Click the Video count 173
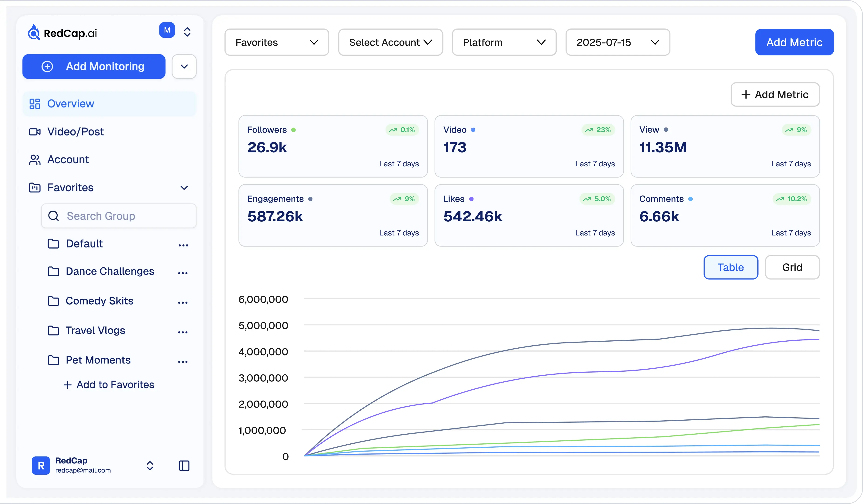This screenshot has height=504, width=863. tap(455, 147)
